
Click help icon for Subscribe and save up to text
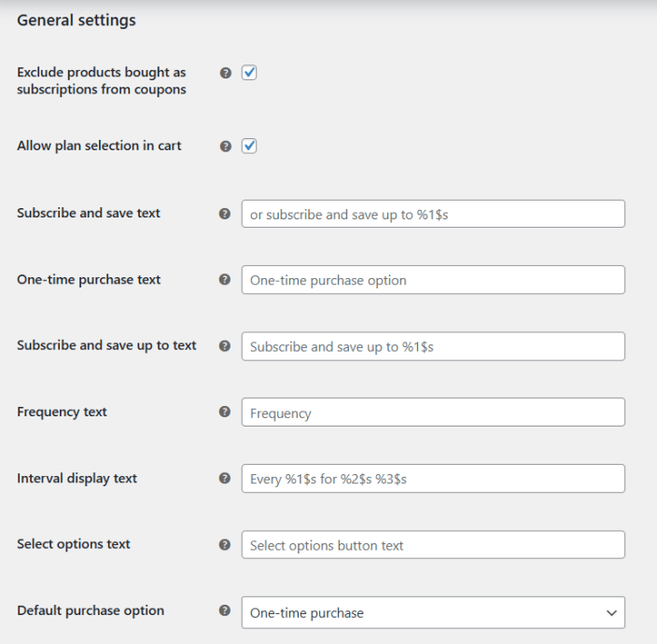(225, 346)
